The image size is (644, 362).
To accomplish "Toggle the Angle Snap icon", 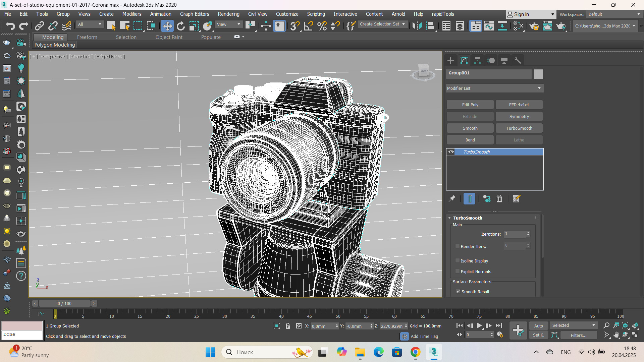I will (308, 26).
